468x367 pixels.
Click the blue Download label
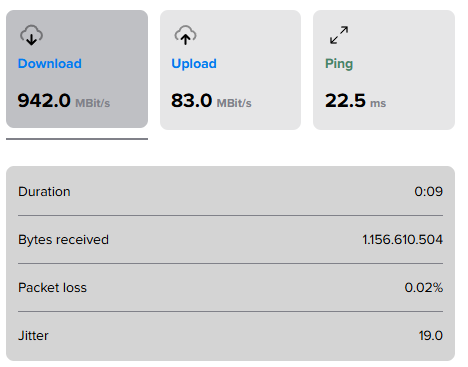(x=50, y=63)
